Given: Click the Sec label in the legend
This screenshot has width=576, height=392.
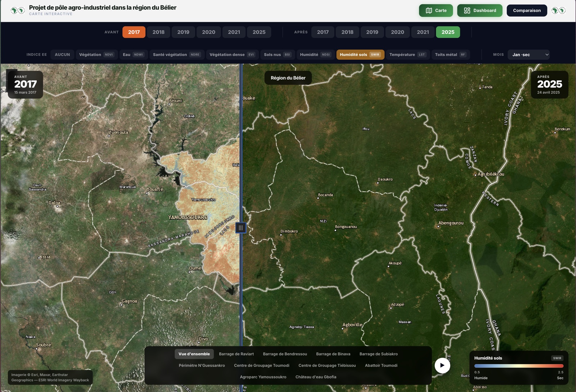Looking at the screenshot, I should (560, 378).
